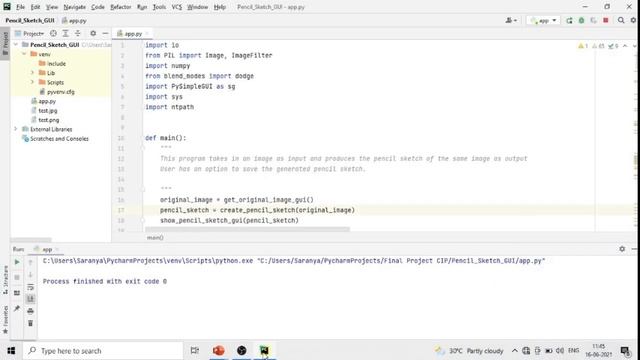Hide the Project tool window

(x=105, y=33)
